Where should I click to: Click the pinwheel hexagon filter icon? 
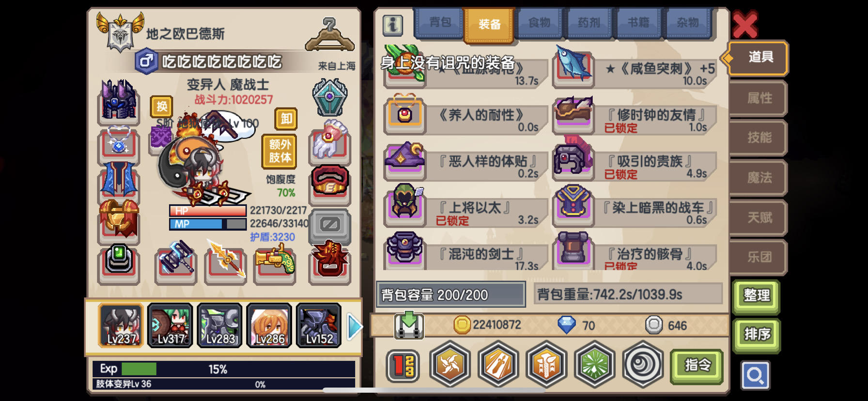point(450,364)
